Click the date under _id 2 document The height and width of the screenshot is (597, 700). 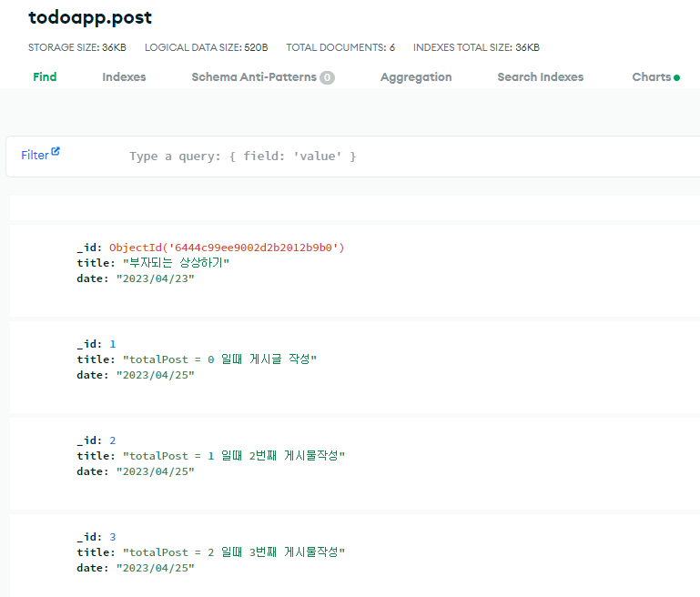(x=156, y=471)
